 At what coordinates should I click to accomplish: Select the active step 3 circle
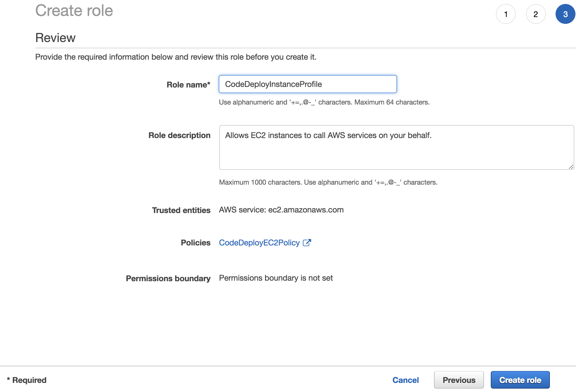click(565, 14)
